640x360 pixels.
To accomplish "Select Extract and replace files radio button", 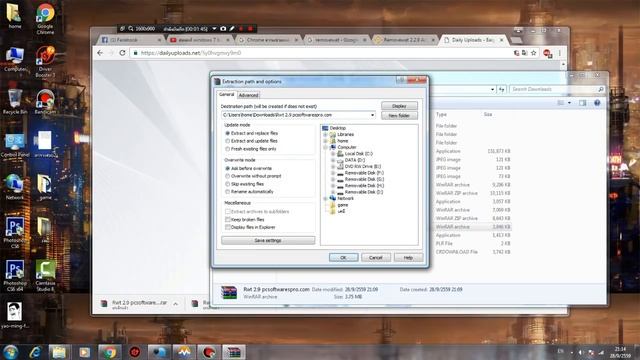I will [227, 133].
